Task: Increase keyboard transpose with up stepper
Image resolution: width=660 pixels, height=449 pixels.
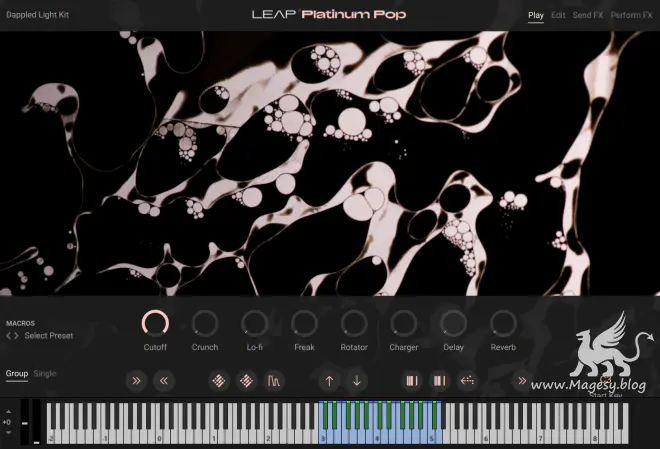Action: coord(8,412)
